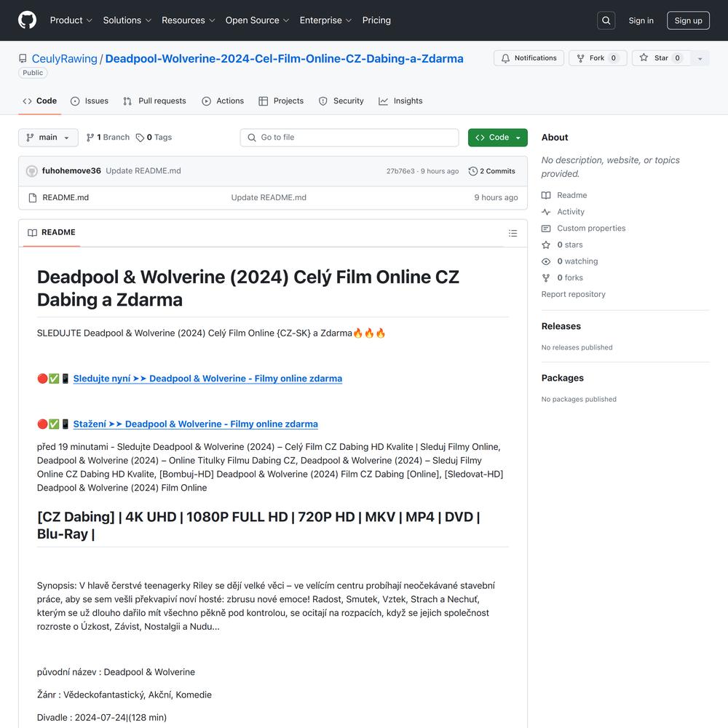Open the README outline list icon
728x728 pixels.
pyautogui.click(x=513, y=233)
